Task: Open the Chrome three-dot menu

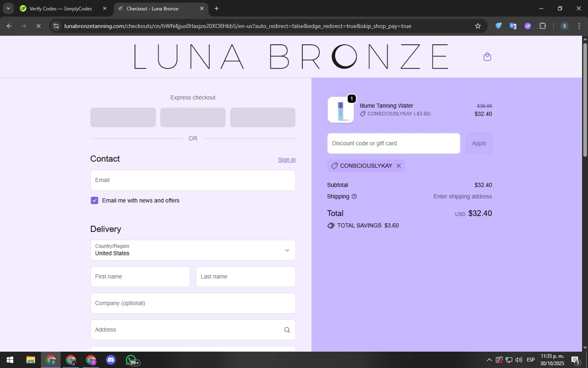Action: tap(579, 26)
